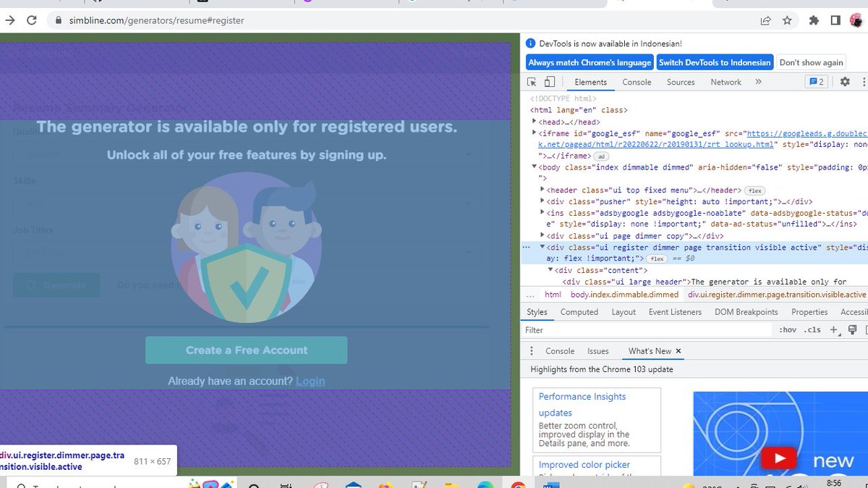
Task: Click the ad badge next to iframe
Action: tap(600, 156)
